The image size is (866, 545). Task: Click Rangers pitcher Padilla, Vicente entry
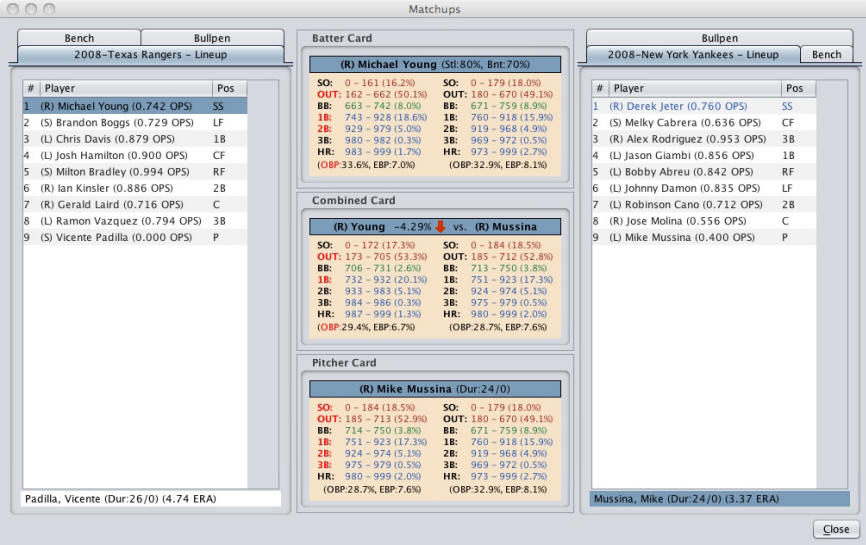pos(151,499)
